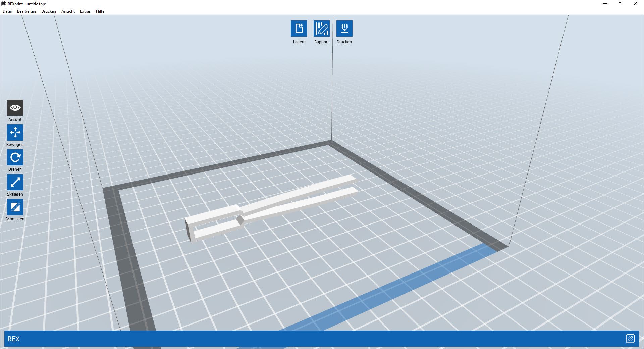Click the REX printer label in status bar
This screenshot has height=349, width=644.
point(14,339)
